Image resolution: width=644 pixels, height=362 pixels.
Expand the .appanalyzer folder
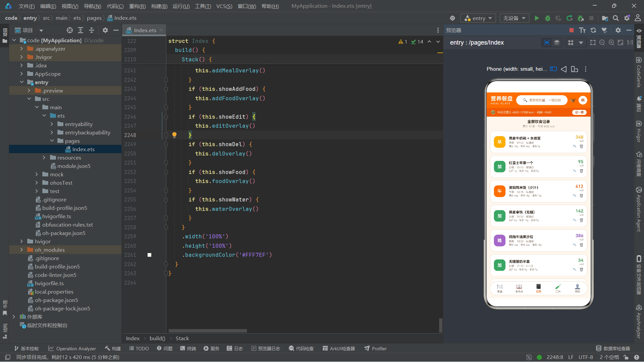point(22,49)
